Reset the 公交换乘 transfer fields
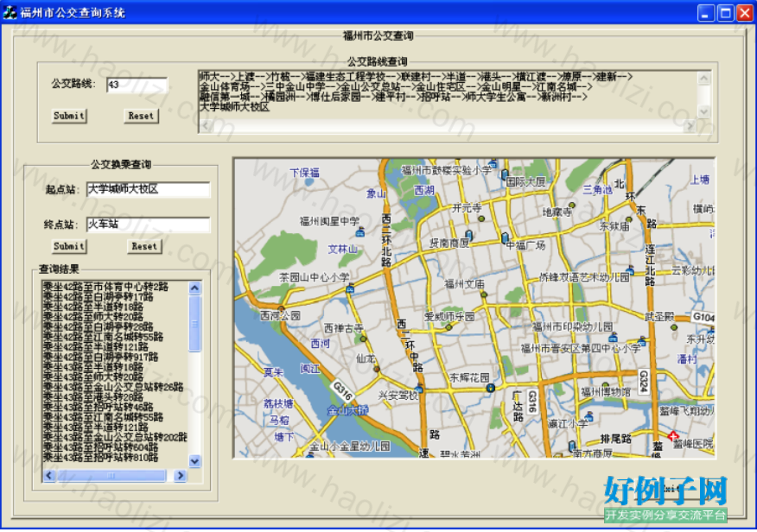Image resolution: width=757 pixels, height=532 pixels. pyautogui.click(x=144, y=246)
